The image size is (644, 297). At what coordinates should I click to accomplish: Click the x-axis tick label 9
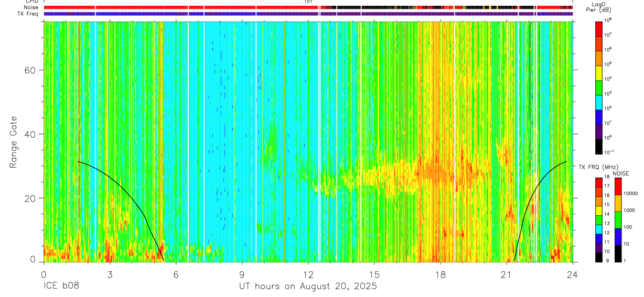(x=242, y=274)
